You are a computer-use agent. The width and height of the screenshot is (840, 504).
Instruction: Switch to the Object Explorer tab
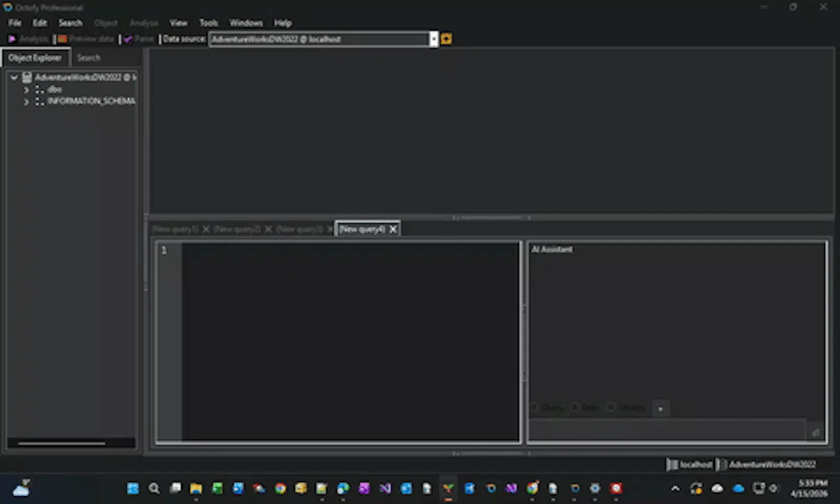pyautogui.click(x=35, y=58)
